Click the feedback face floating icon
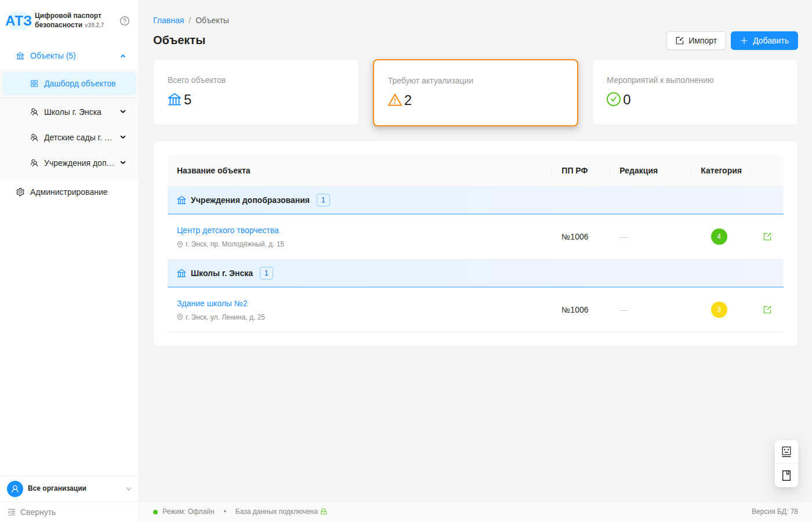The width and height of the screenshot is (812, 522). (x=786, y=451)
